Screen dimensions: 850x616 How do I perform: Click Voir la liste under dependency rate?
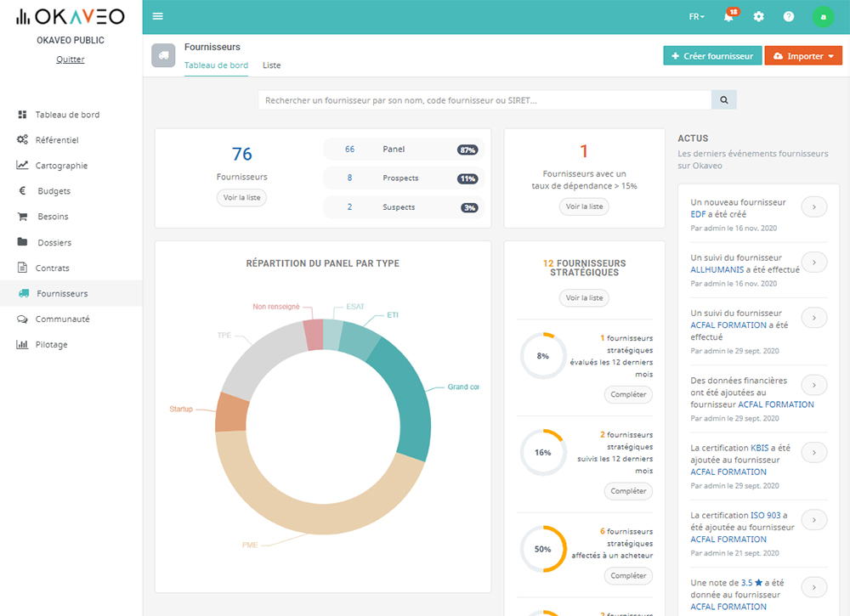[585, 206]
